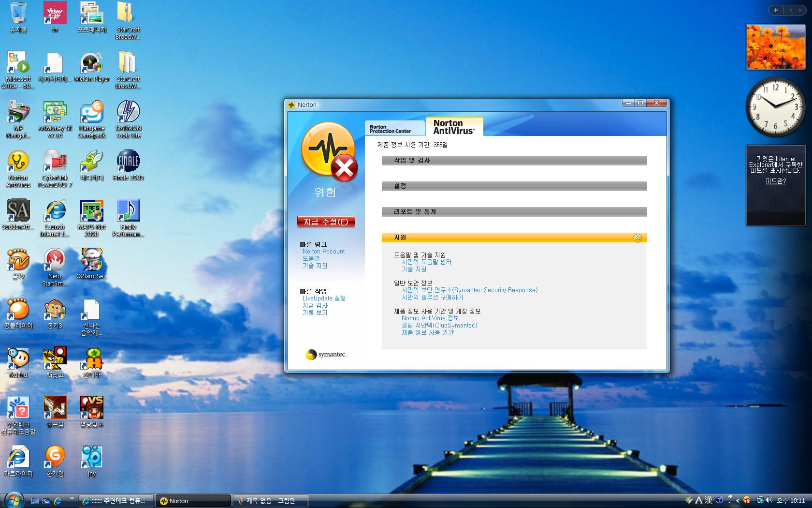This screenshot has width=812, height=508.
Task: Open the MP Navigator desktop icon
Action: pos(18,120)
